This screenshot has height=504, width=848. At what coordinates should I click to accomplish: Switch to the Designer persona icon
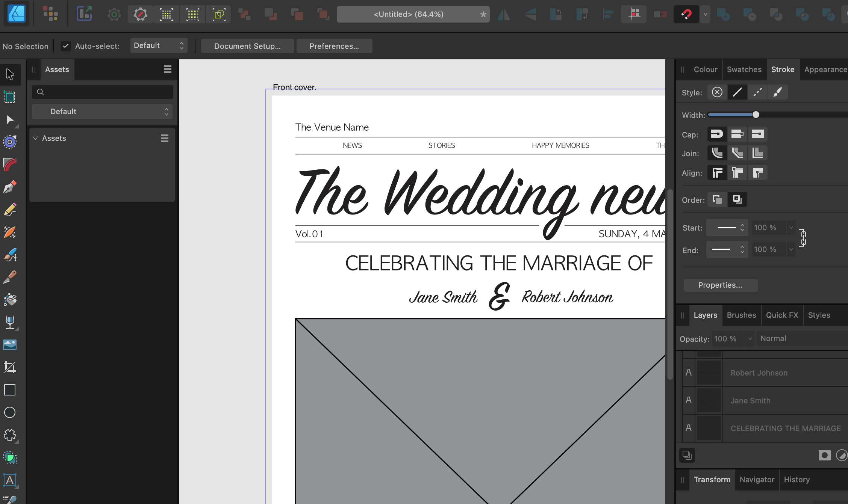[17, 14]
